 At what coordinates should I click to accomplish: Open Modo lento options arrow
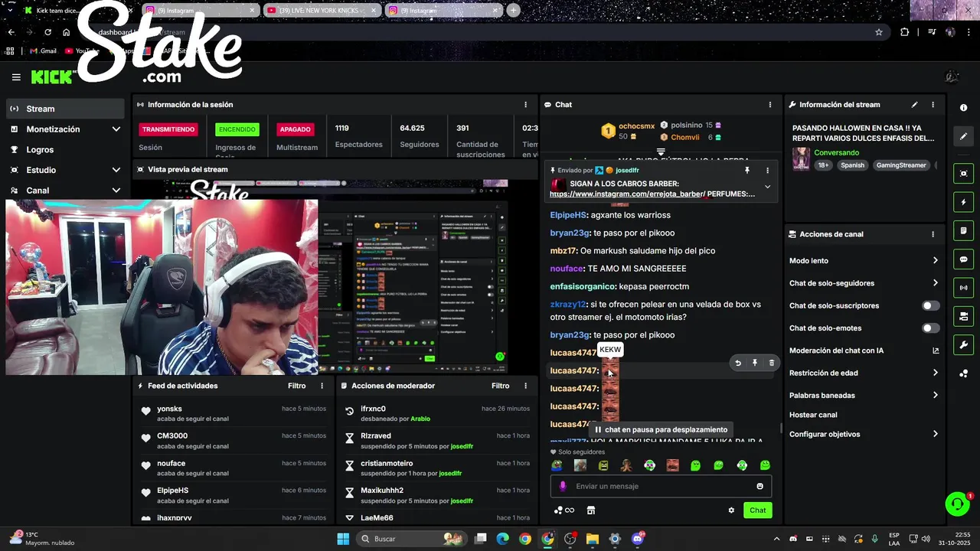935,261
